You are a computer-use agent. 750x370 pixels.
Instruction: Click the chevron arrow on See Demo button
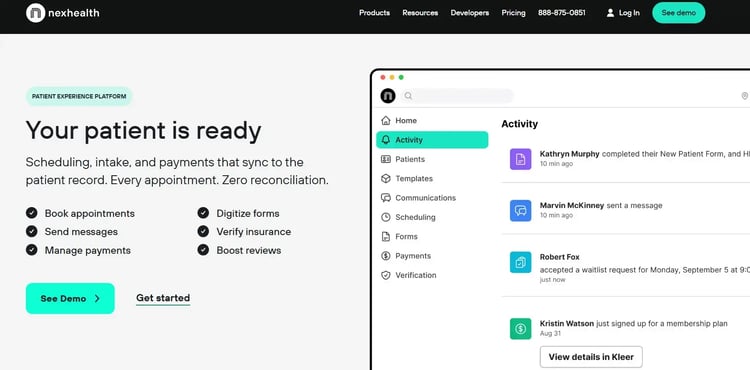[97, 299]
